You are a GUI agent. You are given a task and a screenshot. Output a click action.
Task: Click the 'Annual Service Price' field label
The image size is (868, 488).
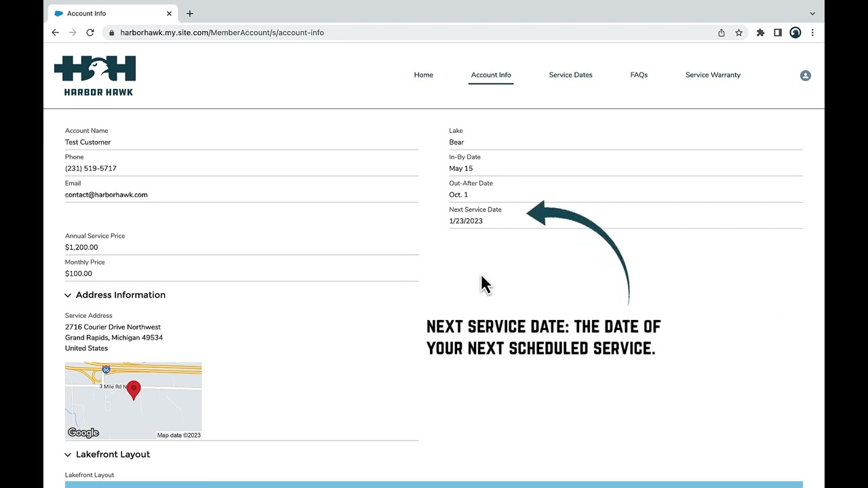(95, 236)
